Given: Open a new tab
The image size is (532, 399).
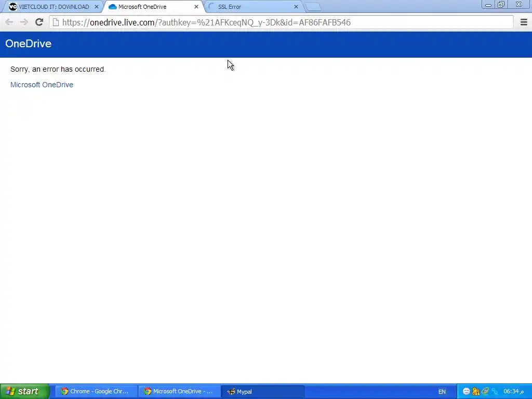Looking at the screenshot, I should (313, 7).
